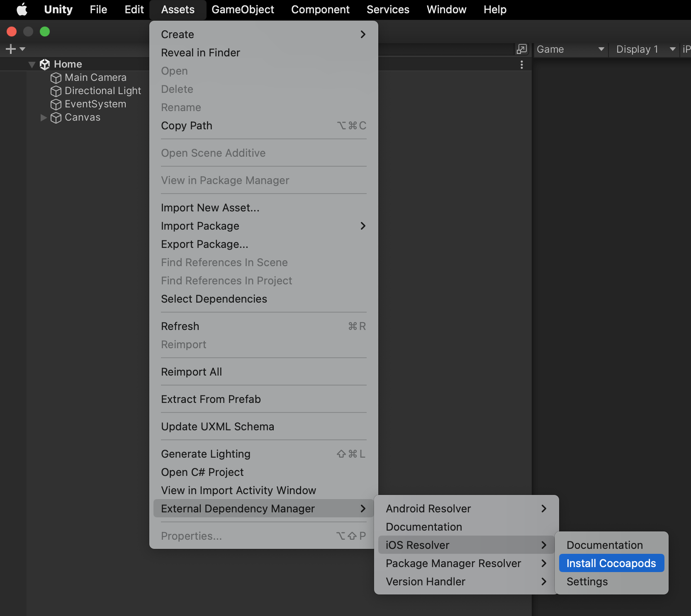Click the Home scene Unity icon
691x616 pixels.
45,64
